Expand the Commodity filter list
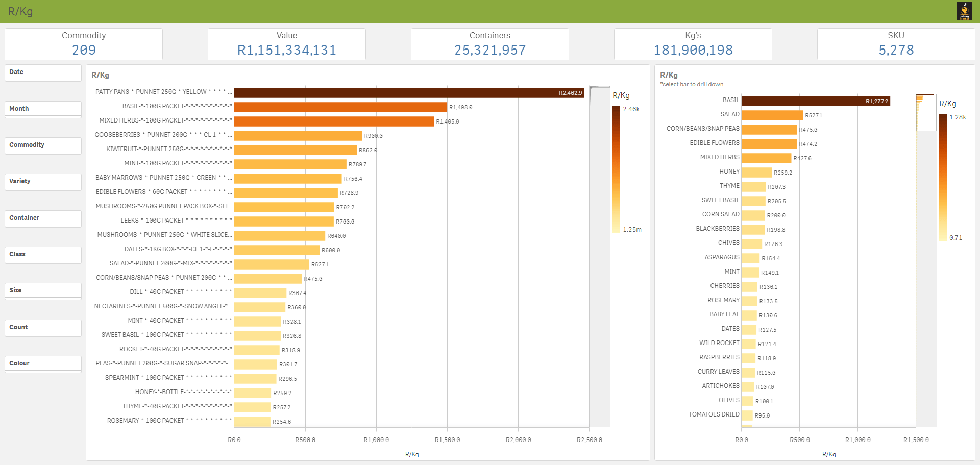The height and width of the screenshot is (465, 980). tap(43, 145)
